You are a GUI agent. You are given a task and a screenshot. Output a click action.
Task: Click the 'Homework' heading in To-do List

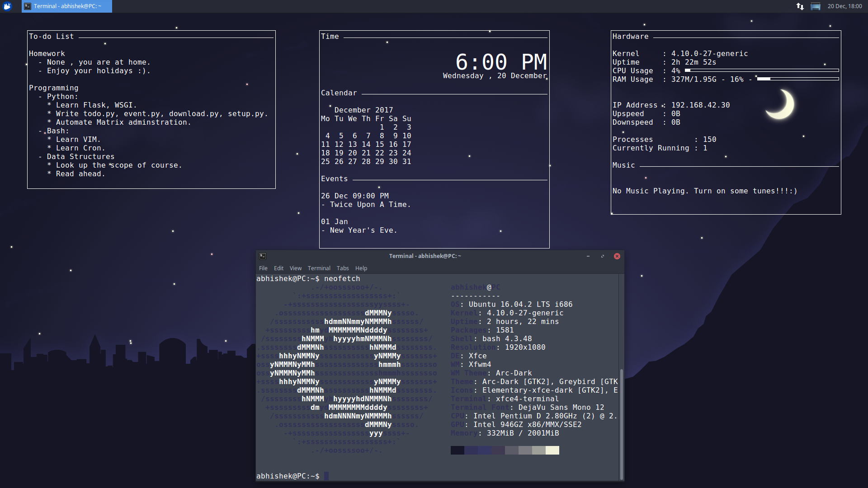47,54
